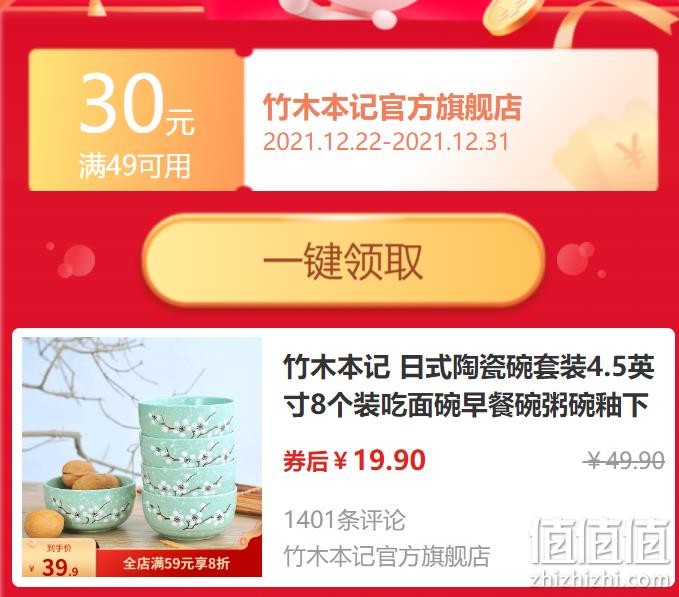View the 1401条评论 reviews link
This screenshot has width=679, height=597.
click(x=344, y=520)
